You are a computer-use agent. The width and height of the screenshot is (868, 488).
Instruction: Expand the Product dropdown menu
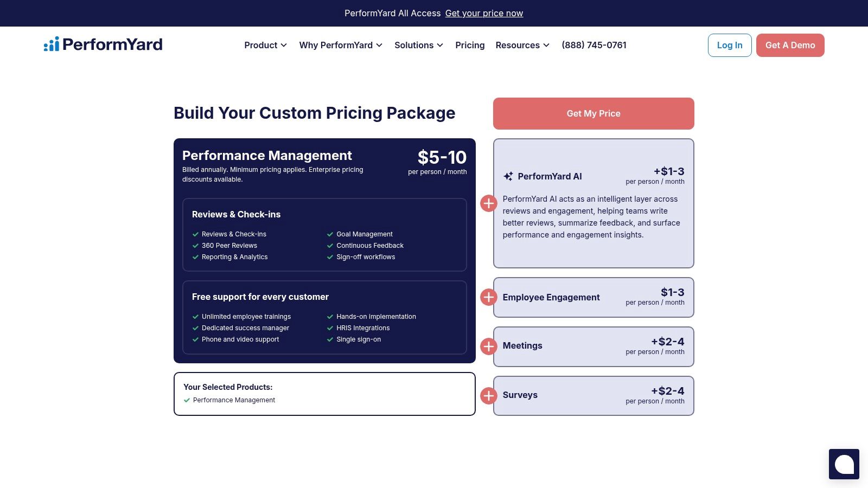coord(265,45)
